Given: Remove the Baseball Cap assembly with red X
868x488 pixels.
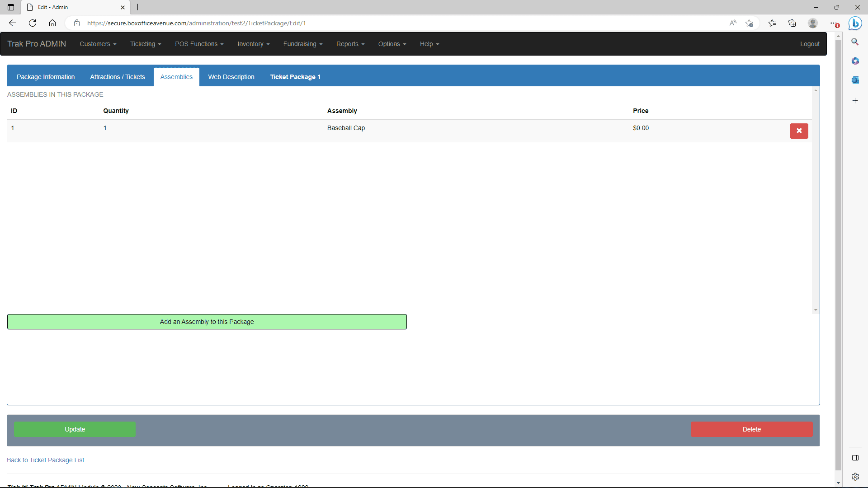Looking at the screenshot, I should pos(799,131).
